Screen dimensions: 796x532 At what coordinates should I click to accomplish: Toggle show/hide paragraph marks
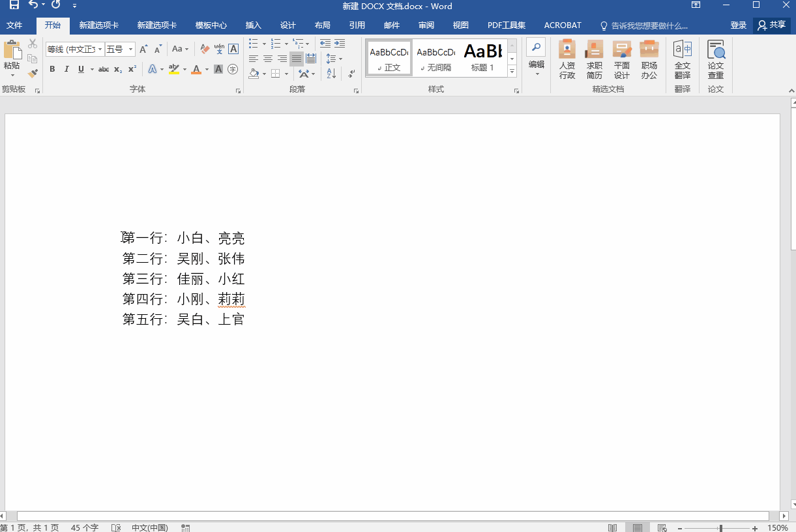351,72
